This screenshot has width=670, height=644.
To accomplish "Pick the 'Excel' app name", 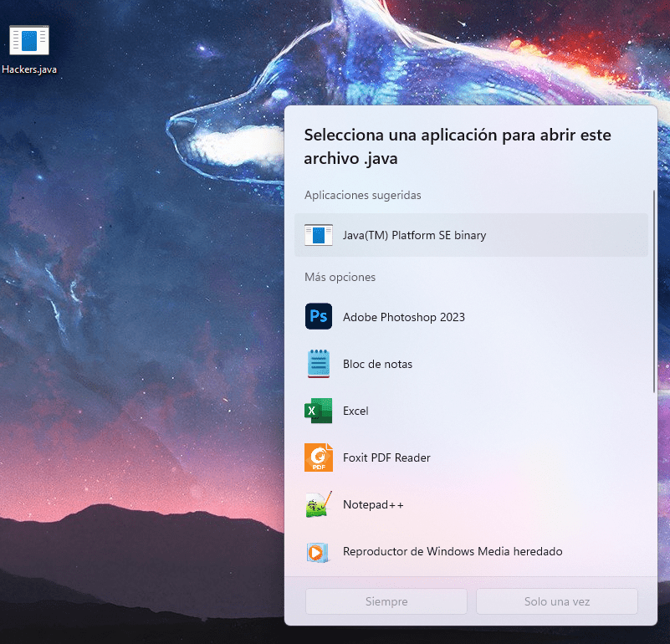I will point(355,411).
